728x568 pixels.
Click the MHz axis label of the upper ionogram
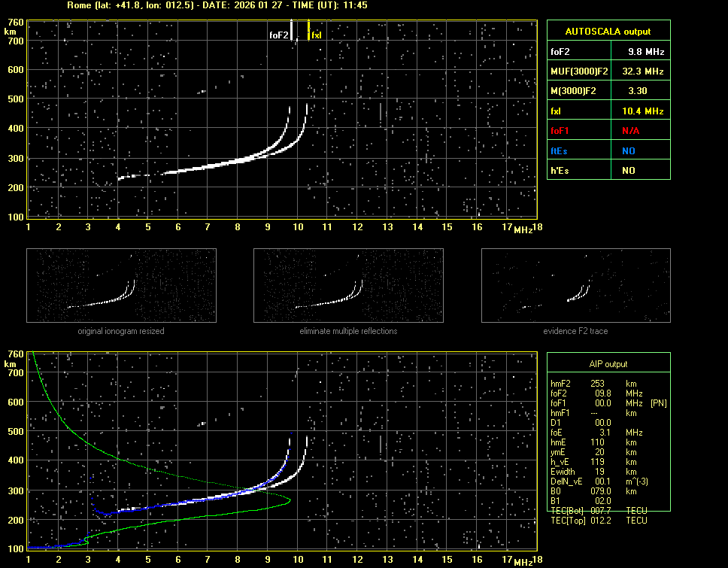pyautogui.click(x=523, y=229)
